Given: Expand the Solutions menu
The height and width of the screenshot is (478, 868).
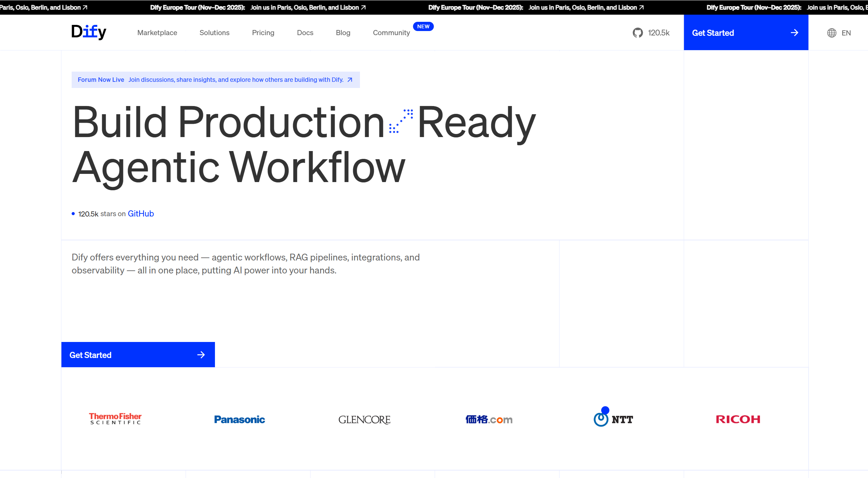Looking at the screenshot, I should tap(214, 33).
